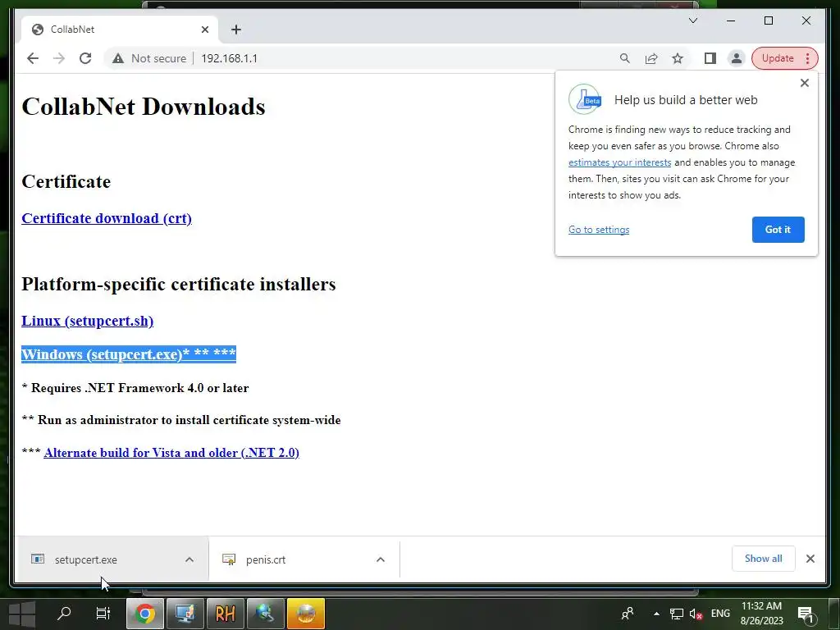Viewport: 840px width, 630px height.
Task: Expand options for setupcert.exe download
Action: (x=189, y=559)
